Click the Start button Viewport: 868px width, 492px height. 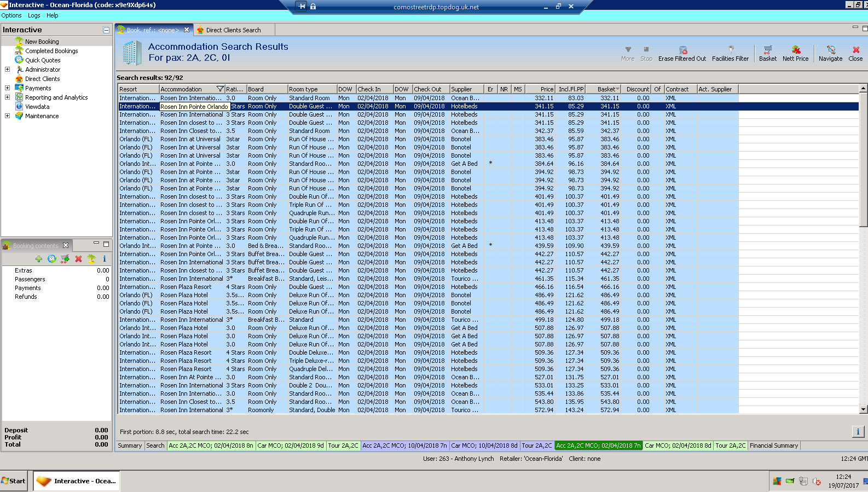click(14, 481)
